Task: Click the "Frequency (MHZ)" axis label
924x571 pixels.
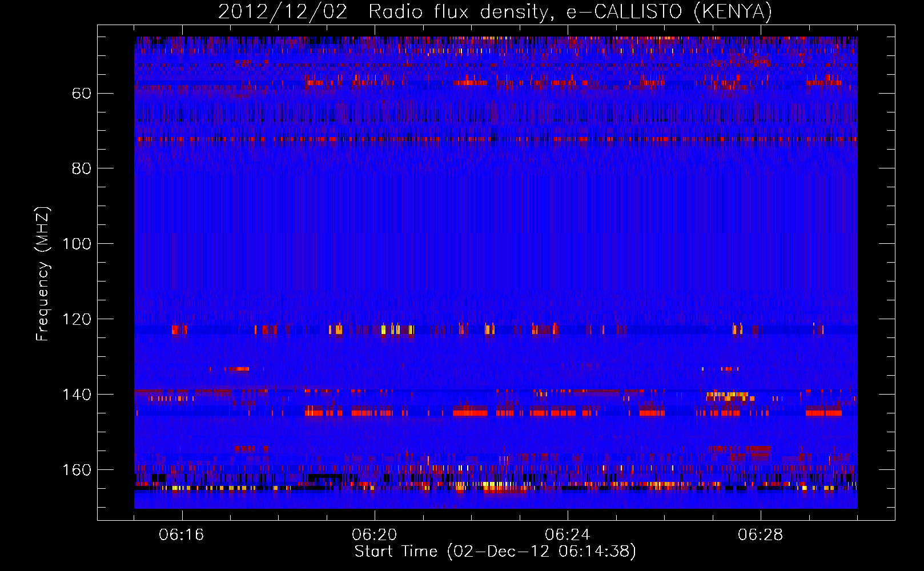Action: (x=43, y=274)
